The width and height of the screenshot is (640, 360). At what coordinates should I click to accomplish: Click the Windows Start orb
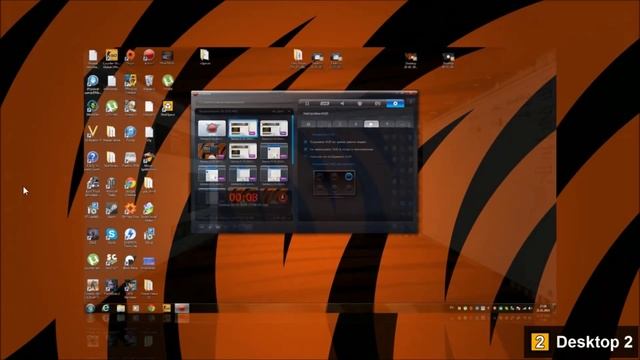pos(90,308)
